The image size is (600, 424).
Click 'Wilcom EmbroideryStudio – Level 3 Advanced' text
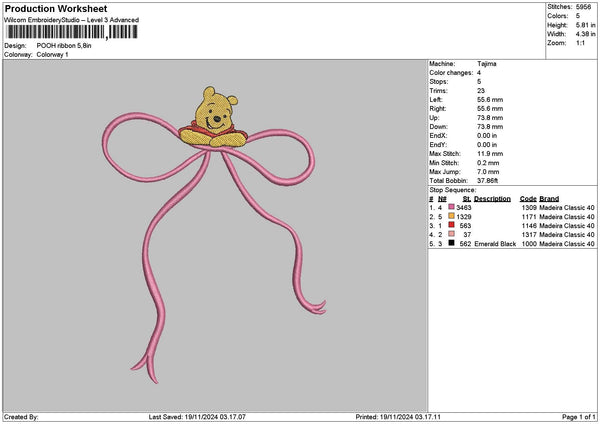click(71, 20)
